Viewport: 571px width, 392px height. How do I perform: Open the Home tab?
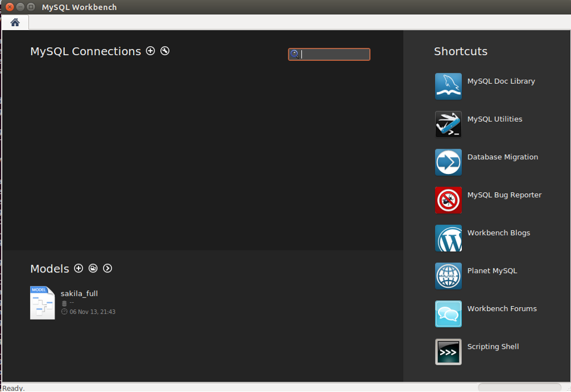[15, 23]
